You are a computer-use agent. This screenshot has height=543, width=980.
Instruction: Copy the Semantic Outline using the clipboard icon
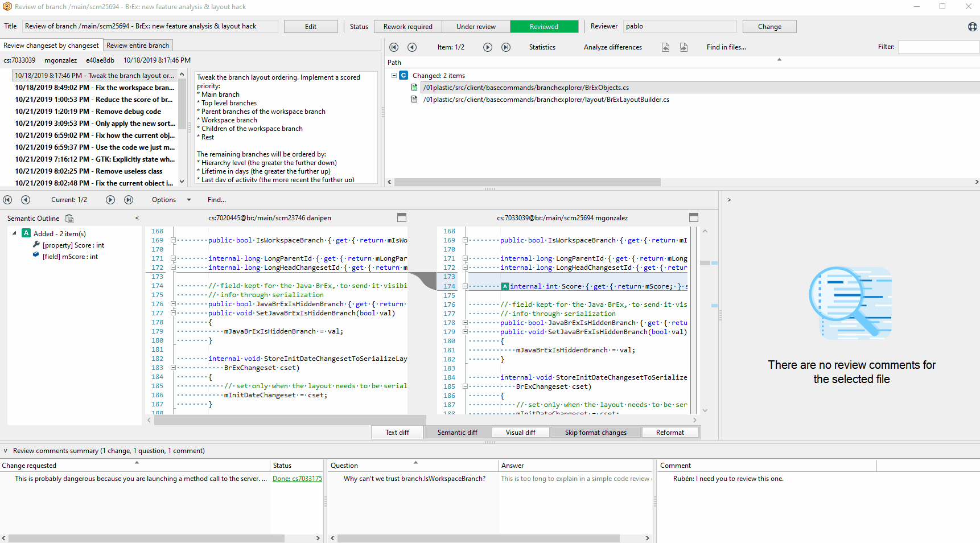tap(69, 218)
